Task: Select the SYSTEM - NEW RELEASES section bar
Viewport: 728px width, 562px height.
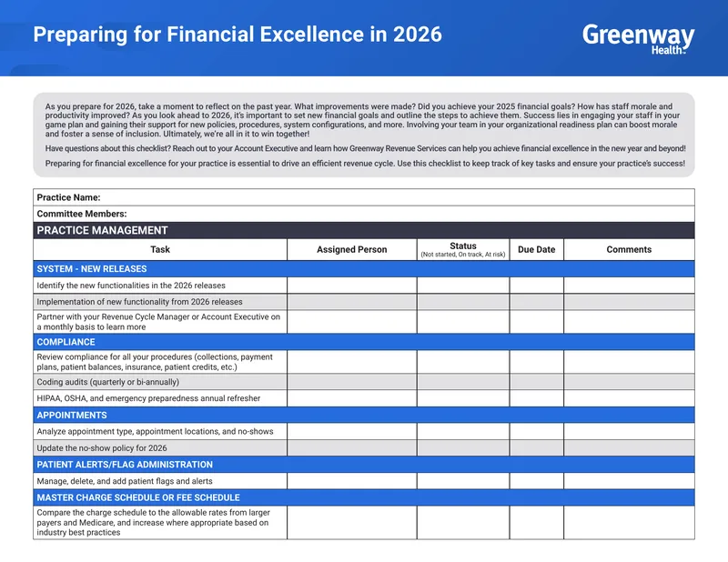Action: (363, 268)
